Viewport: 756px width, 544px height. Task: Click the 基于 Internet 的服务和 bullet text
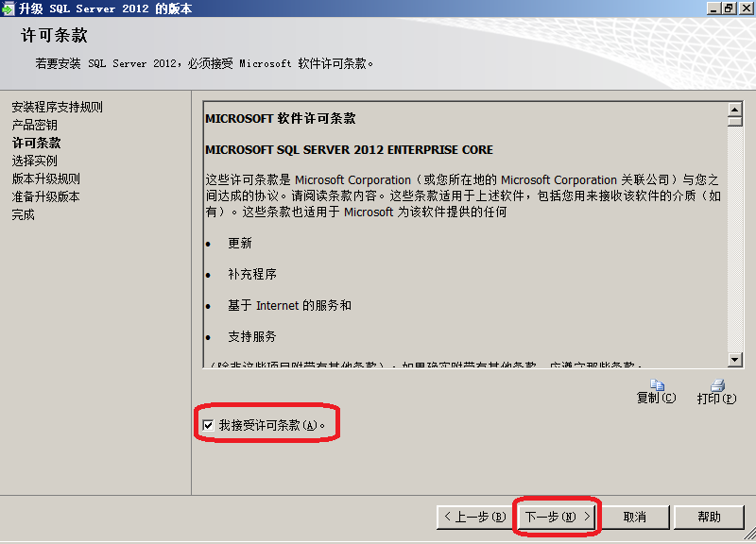(x=290, y=305)
